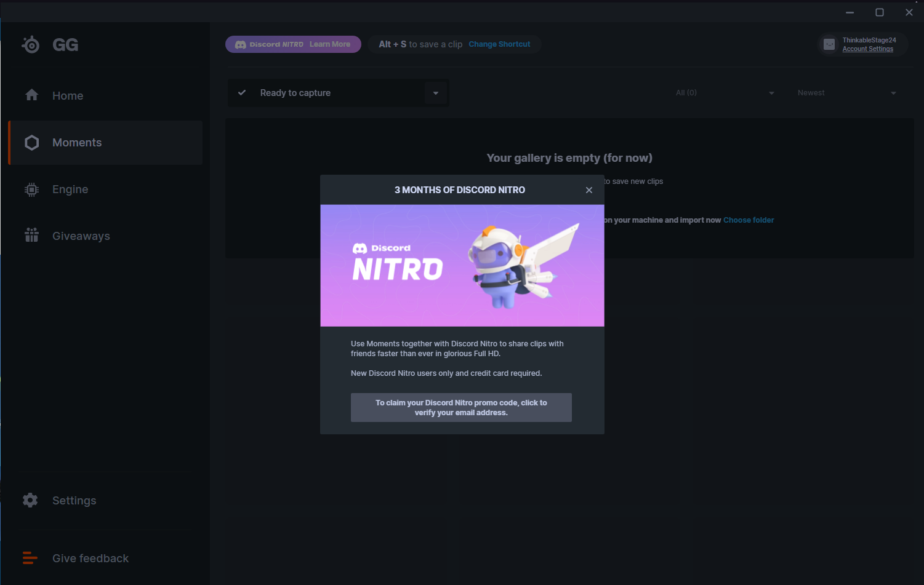924x585 pixels.
Task: Expand the Ready to capture dropdown arrow
Action: point(436,93)
